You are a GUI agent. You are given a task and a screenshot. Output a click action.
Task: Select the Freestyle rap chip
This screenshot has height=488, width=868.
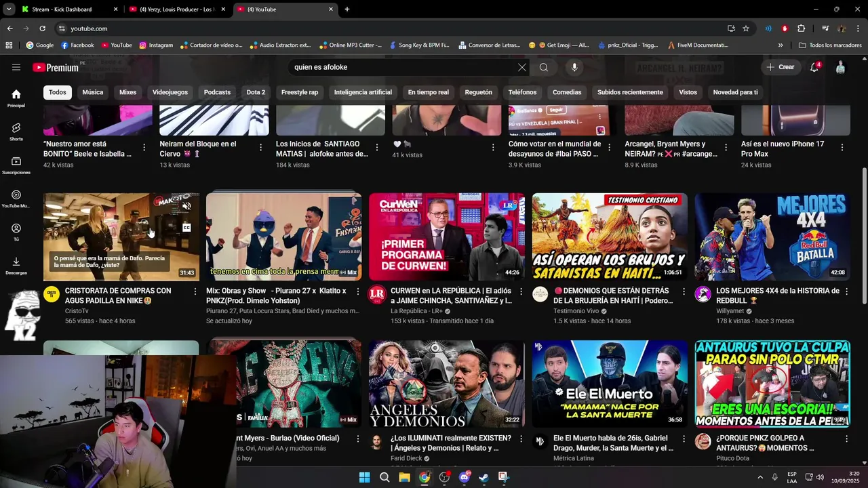300,92
